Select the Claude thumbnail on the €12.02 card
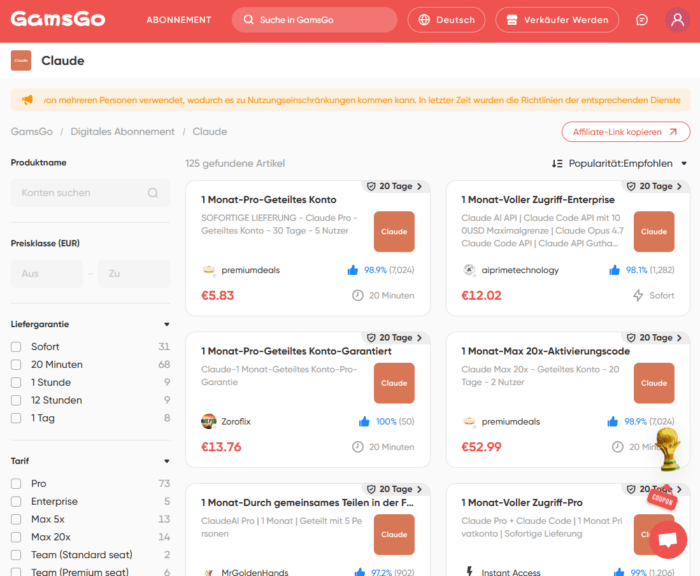700x576 pixels. (x=654, y=231)
